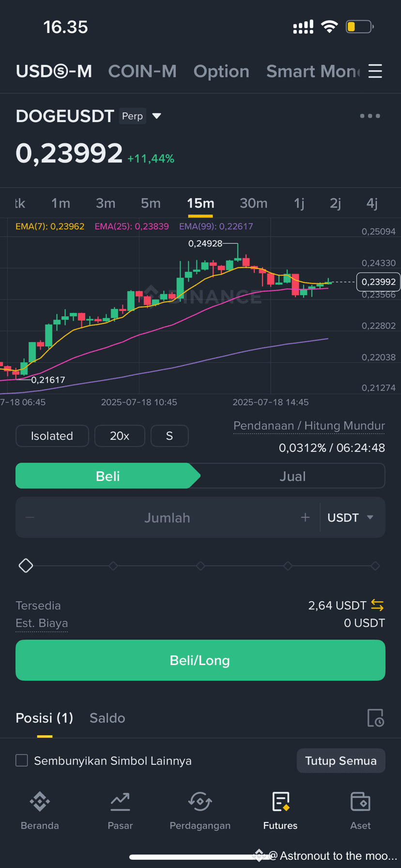Open the three-dot more options menu
The width and height of the screenshot is (401, 868).
(x=370, y=116)
